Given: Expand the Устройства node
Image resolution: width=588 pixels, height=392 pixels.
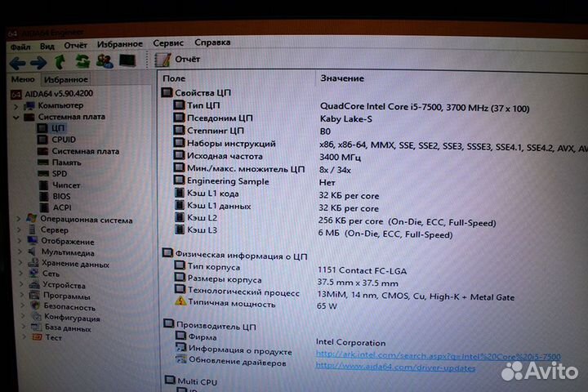Looking at the screenshot, I should (x=22, y=285).
